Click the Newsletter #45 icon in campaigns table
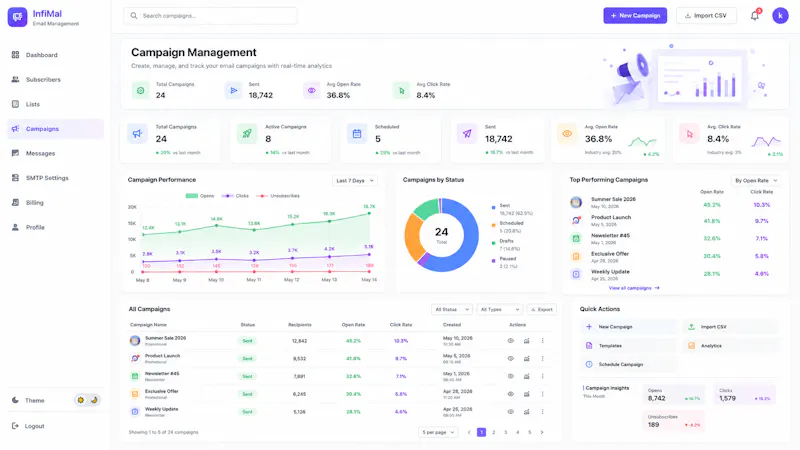The width and height of the screenshot is (800, 450). pyautogui.click(x=135, y=376)
